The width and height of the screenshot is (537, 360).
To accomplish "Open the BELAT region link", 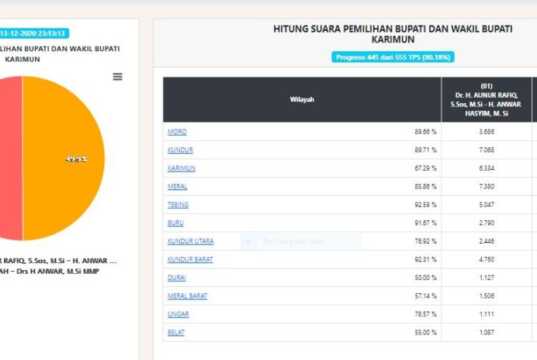I will coord(176,333).
